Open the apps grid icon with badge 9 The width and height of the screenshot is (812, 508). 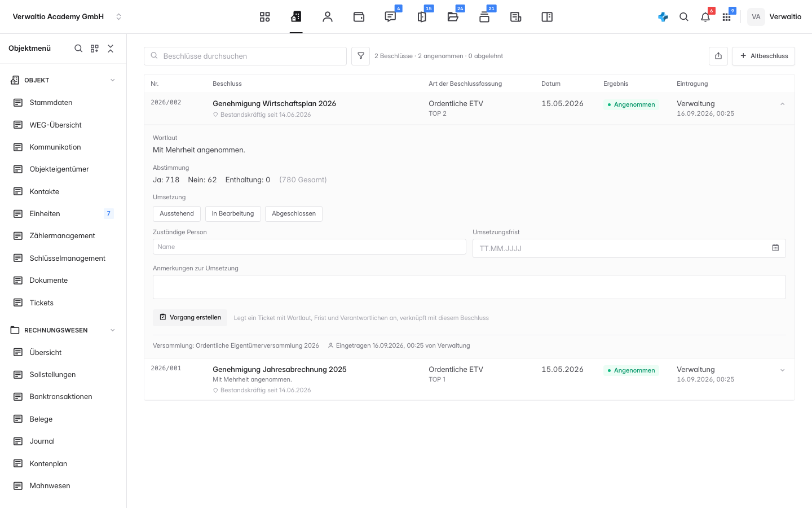[726, 17]
